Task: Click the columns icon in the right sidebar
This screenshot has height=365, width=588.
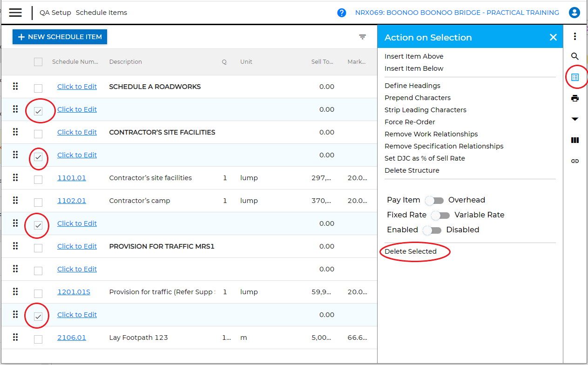Action: (x=575, y=140)
